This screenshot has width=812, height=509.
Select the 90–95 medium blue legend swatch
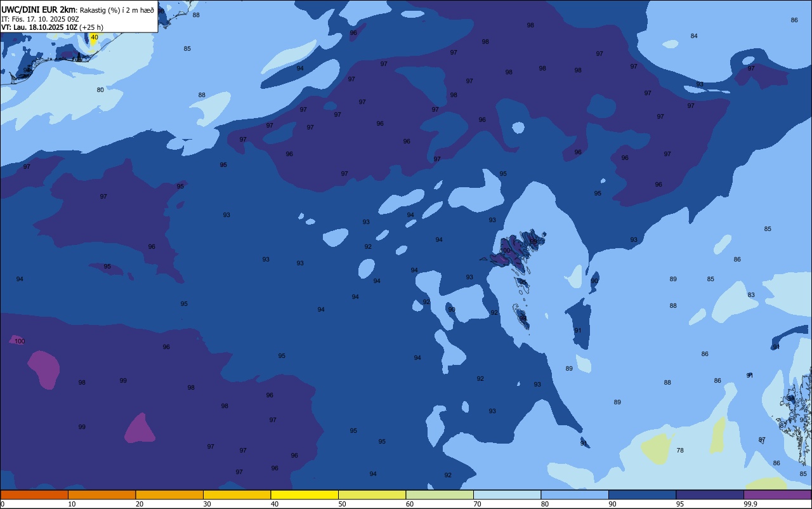pos(642,494)
